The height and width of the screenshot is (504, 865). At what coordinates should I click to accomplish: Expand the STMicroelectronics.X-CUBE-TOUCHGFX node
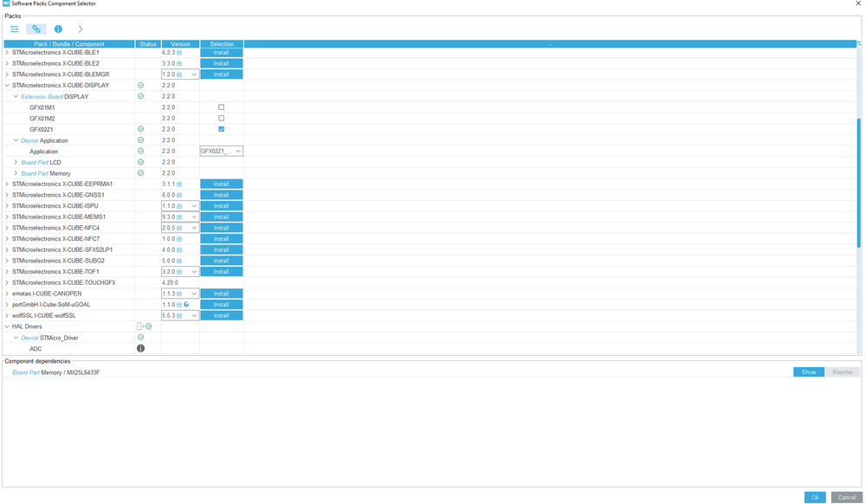point(7,282)
